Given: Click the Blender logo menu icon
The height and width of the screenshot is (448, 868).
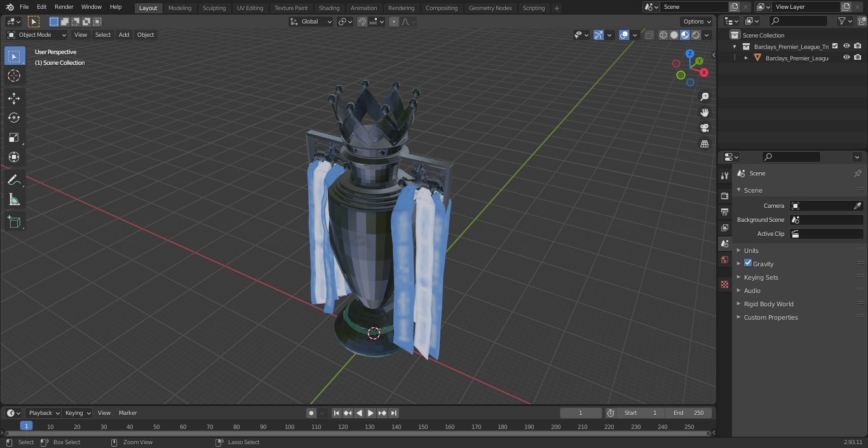Looking at the screenshot, I should click(10, 7).
